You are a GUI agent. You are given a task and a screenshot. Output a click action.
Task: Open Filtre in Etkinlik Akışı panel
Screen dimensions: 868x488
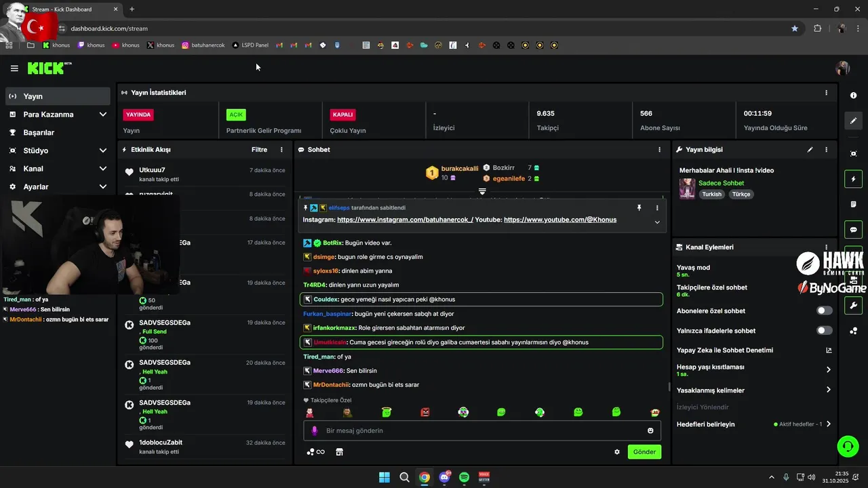click(x=259, y=150)
